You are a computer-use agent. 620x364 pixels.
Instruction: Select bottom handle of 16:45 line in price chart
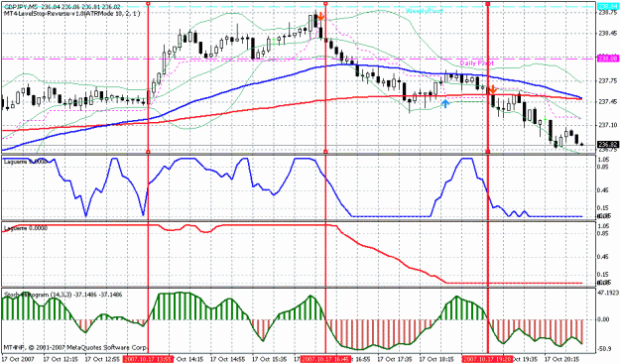point(325,152)
